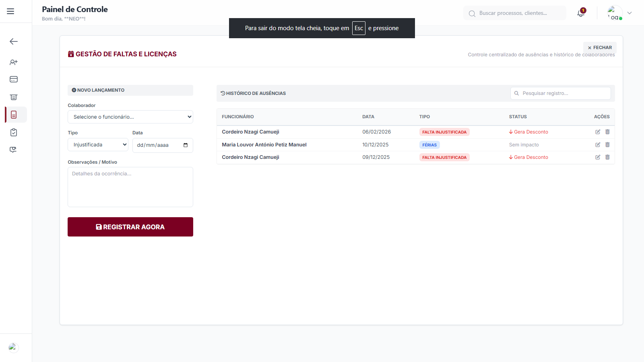Open the hamburger menu
This screenshot has width=644, height=362.
coord(10,11)
